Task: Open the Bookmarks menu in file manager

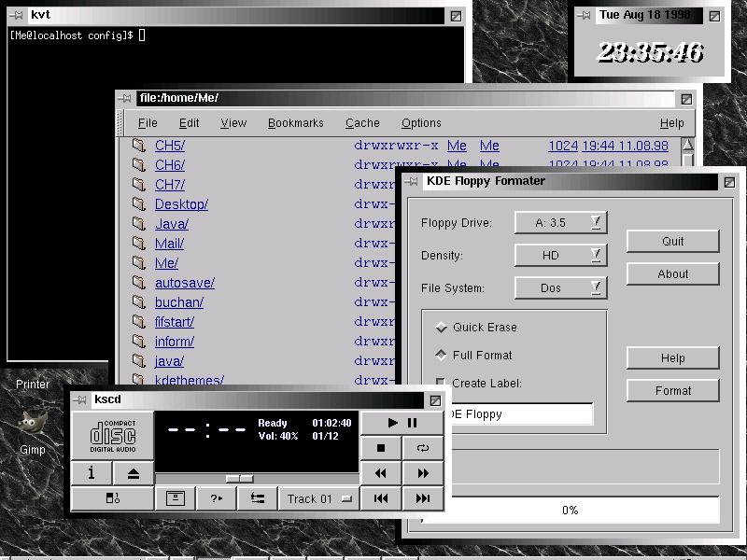Action: (295, 123)
